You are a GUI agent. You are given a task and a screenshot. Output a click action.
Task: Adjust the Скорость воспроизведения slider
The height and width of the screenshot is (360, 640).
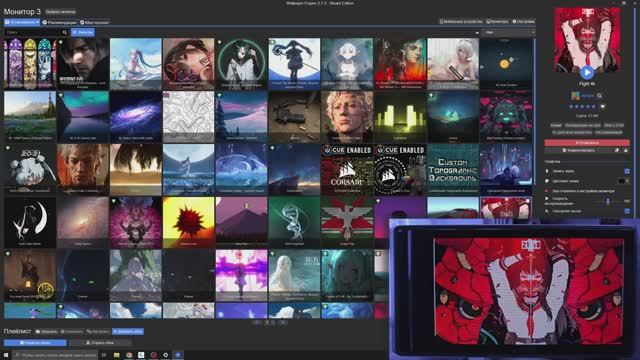tap(607, 201)
